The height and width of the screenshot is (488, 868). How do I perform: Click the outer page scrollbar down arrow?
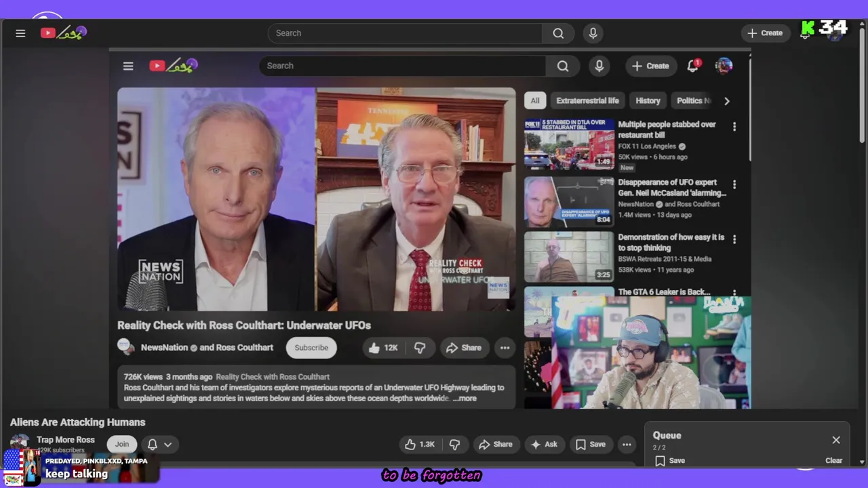[x=863, y=462]
